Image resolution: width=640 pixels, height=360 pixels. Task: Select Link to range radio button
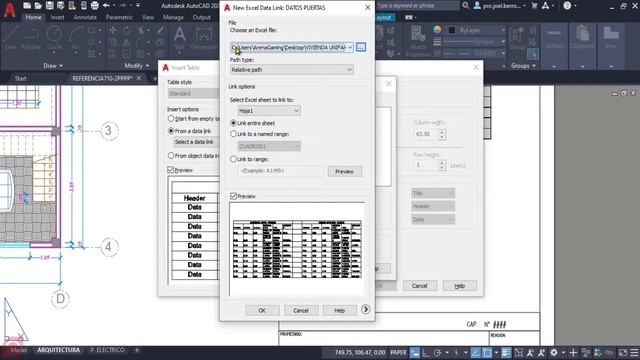coord(233,159)
